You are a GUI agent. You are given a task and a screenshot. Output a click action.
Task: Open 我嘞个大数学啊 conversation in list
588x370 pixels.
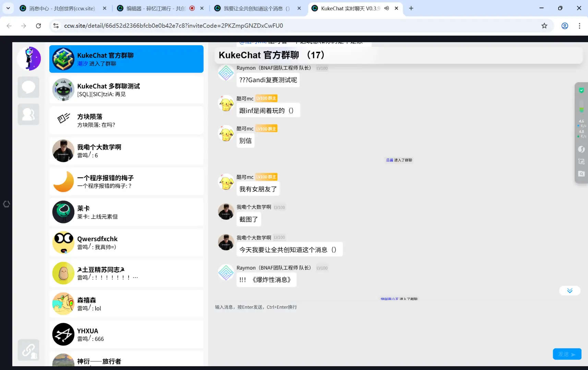126,151
